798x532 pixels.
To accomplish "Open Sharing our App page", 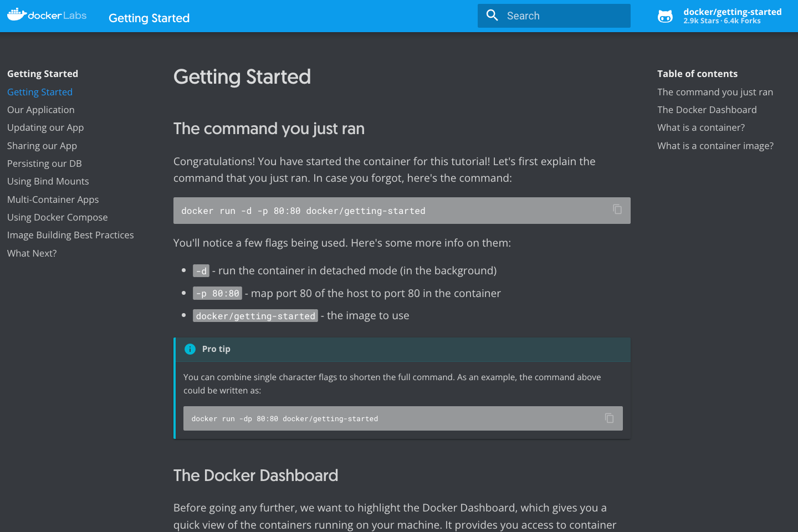I will 42,146.
